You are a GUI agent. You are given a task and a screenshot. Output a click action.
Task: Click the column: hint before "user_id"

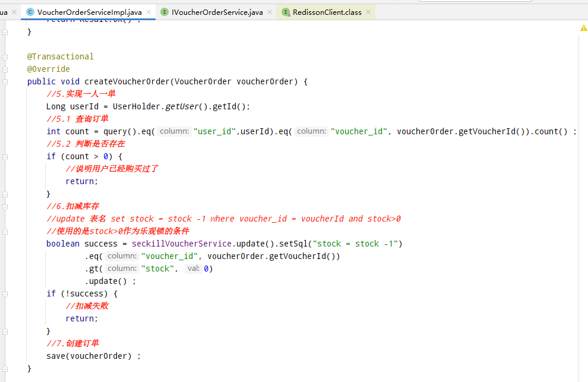pos(175,131)
